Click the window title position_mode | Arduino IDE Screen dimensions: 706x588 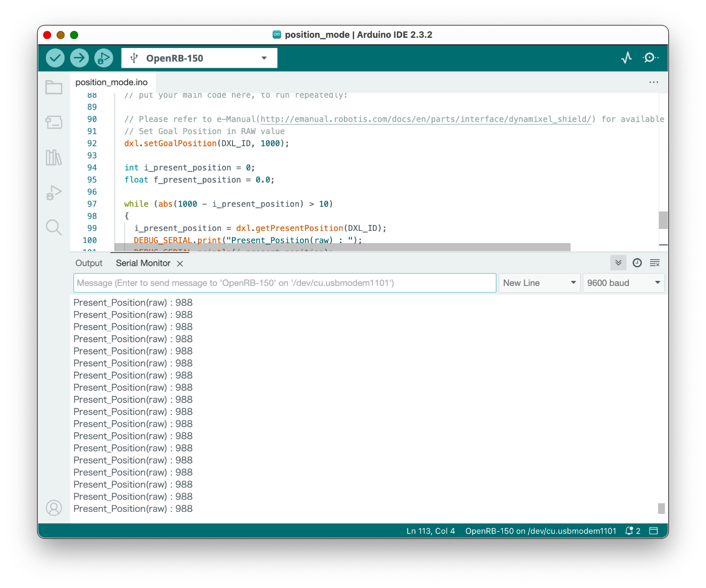[x=359, y=35]
